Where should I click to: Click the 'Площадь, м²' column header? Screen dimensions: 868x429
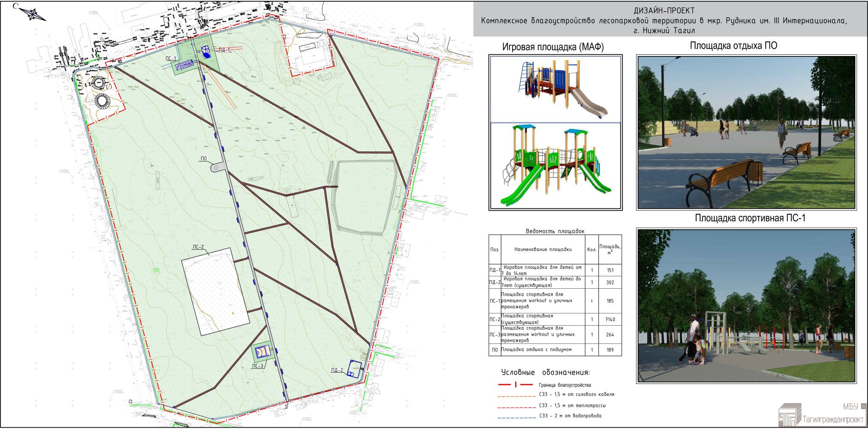coord(610,249)
